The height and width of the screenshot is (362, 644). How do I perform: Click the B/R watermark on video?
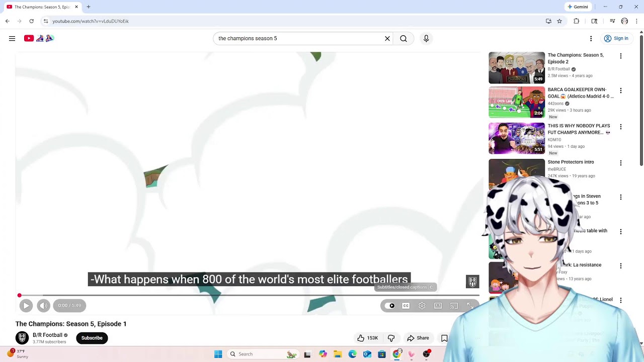pyautogui.click(x=472, y=282)
